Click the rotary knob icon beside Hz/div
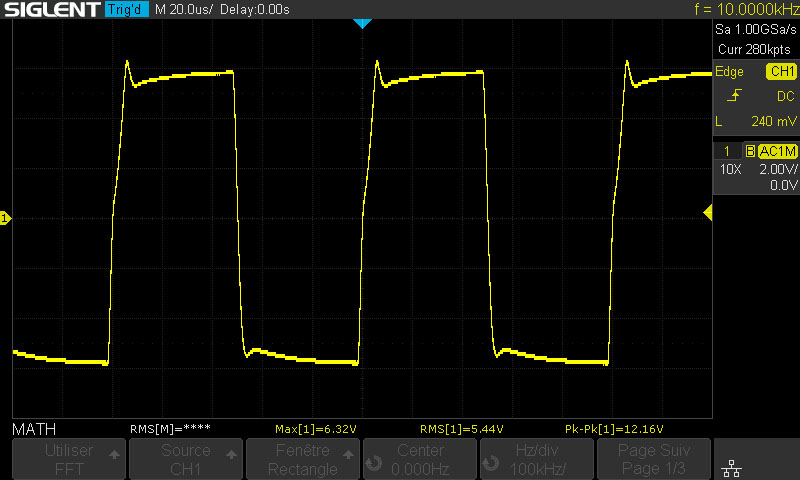Screen dimensions: 800x480 coord(490,463)
